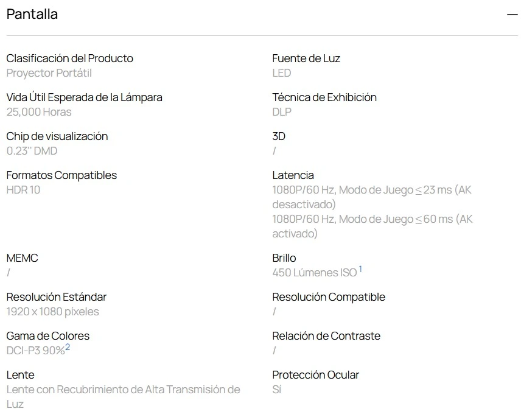
Task: Select the Latencia label
Action: [x=293, y=175]
